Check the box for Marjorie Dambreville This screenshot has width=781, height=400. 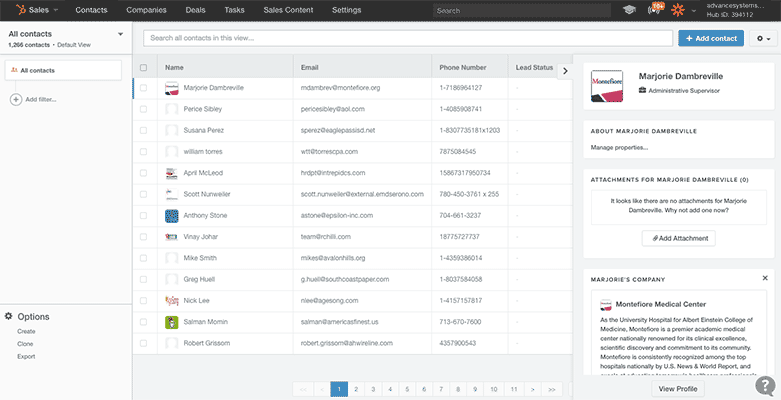(143, 88)
